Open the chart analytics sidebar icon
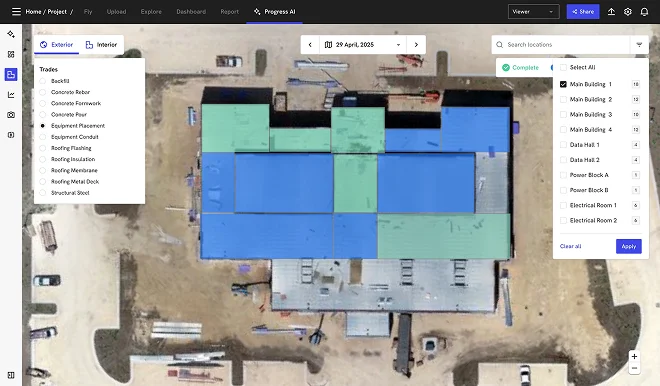Viewport: 660px width, 386px height. coord(11,95)
